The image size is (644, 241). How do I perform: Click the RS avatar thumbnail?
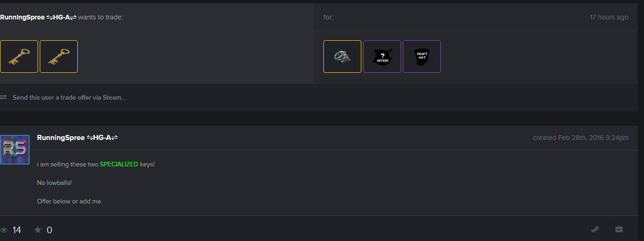[x=15, y=150]
